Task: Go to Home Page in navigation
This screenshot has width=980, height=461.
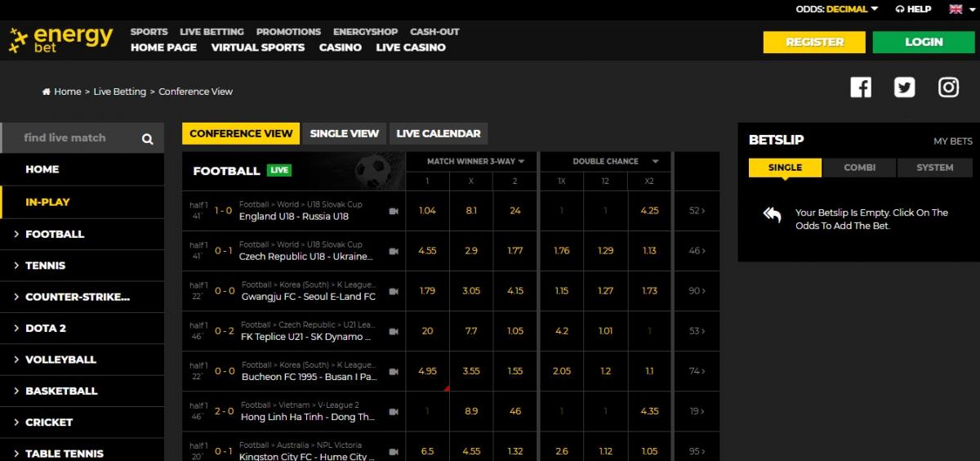Action: [x=163, y=47]
